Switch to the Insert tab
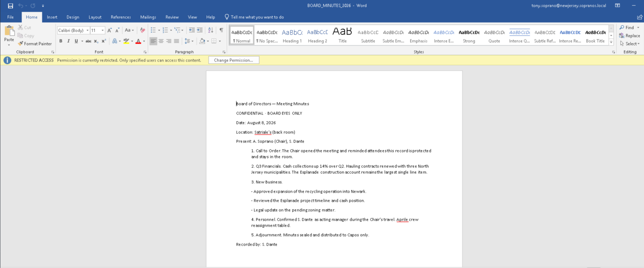This screenshot has height=268, width=644. tap(52, 17)
